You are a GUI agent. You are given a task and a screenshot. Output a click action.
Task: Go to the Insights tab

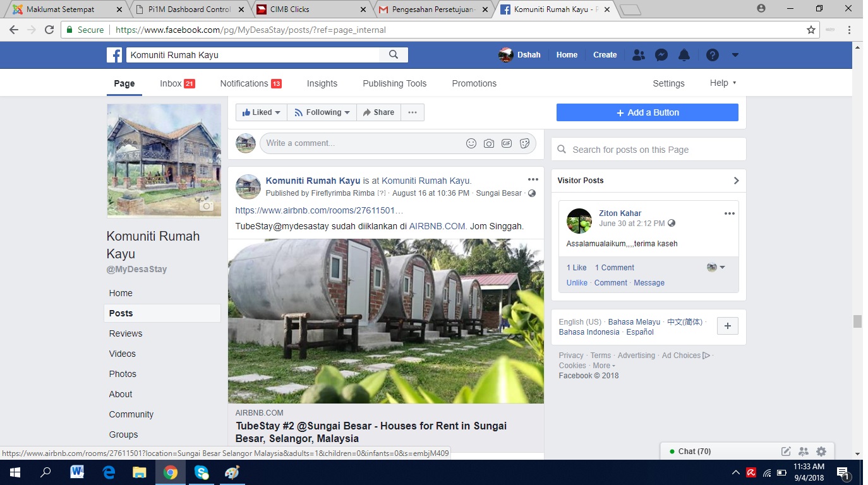point(322,83)
